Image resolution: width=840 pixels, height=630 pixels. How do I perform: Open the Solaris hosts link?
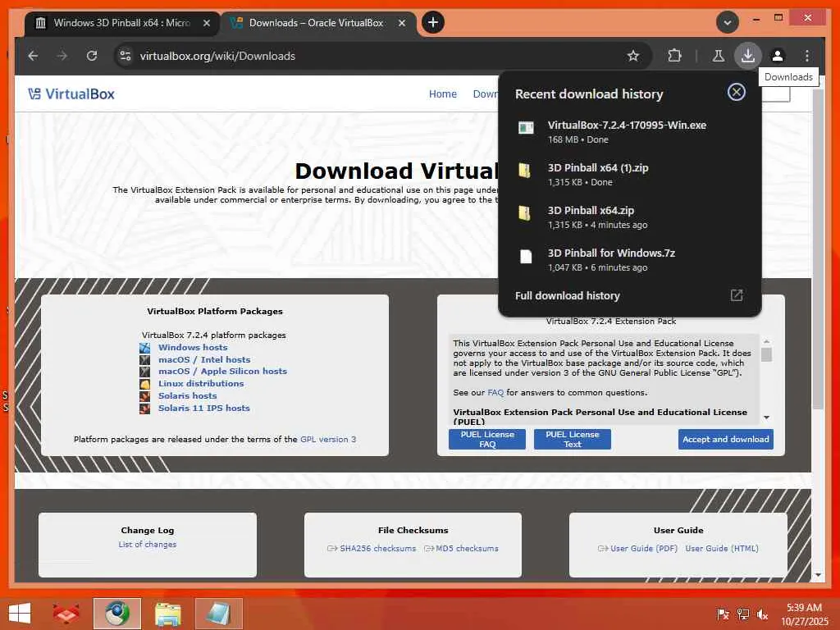(x=188, y=396)
